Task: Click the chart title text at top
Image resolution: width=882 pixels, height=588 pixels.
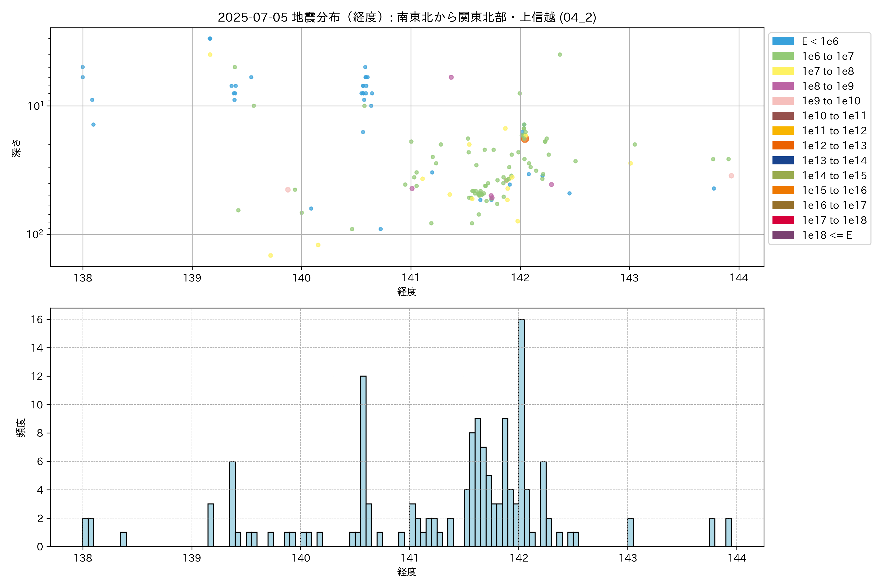Action: (x=406, y=17)
